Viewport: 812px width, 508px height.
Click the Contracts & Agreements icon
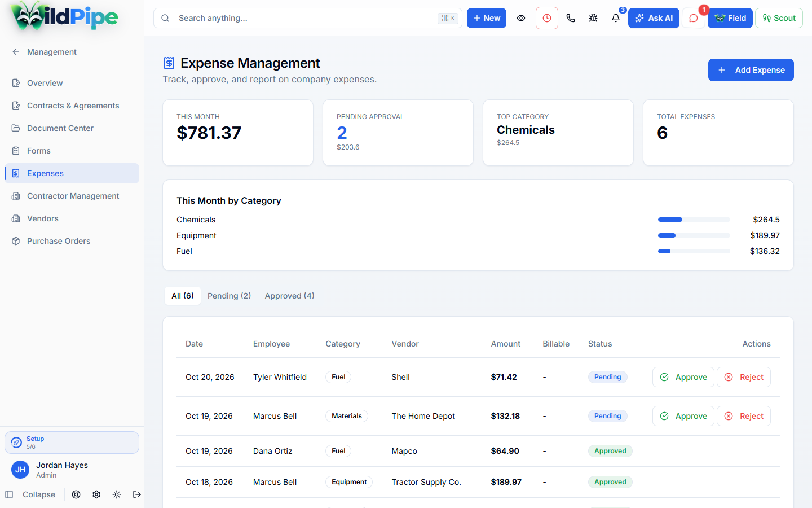click(x=16, y=106)
